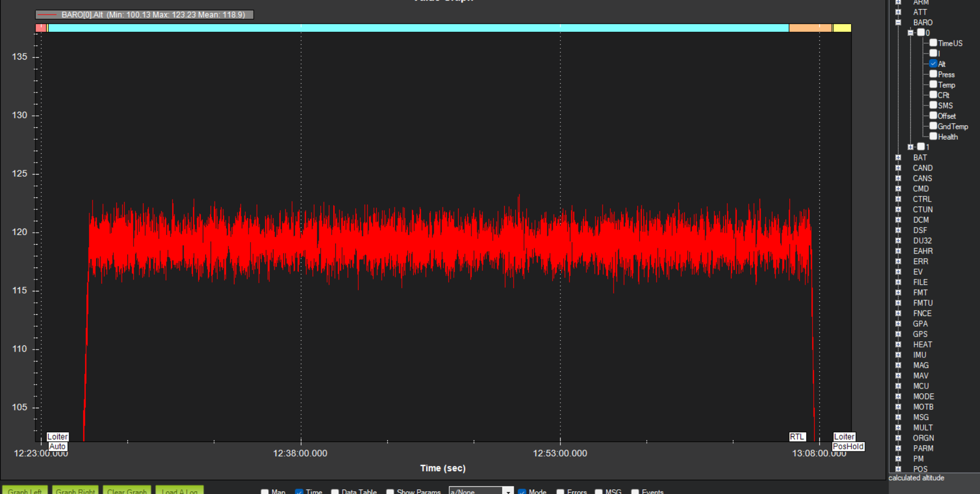Tick the GndTemp checkbox
Image resolution: width=980 pixels, height=494 pixels.
point(933,126)
